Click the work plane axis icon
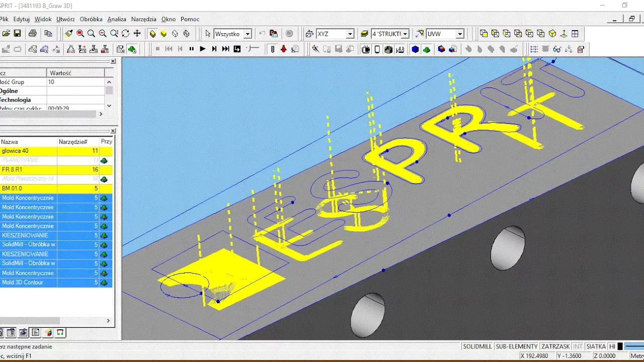This screenshot has width=644, height=362. [309, 34]
